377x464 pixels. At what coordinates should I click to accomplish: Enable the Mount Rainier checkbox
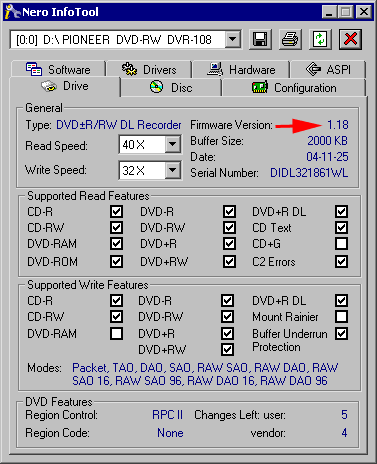(341, 316)
